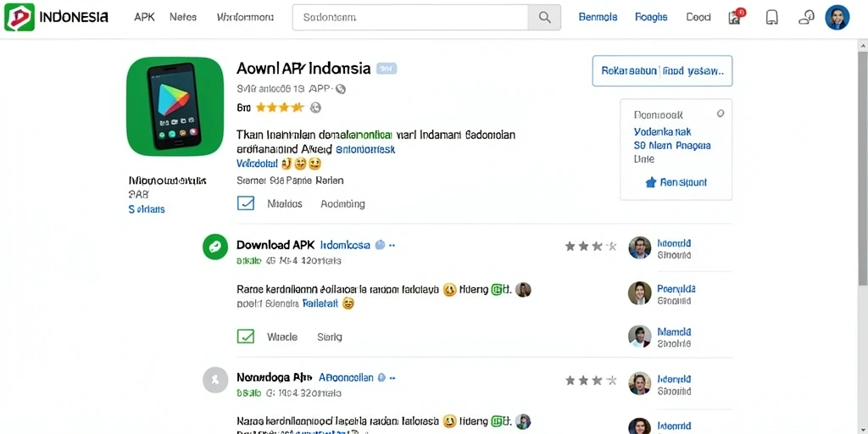Click the chat bubble icon in header

806,17
